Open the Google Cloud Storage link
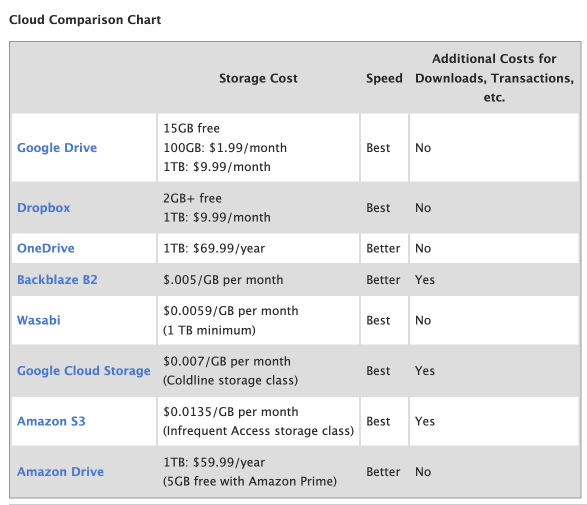The height and width of the screenshot is (505, 587). 84,371
